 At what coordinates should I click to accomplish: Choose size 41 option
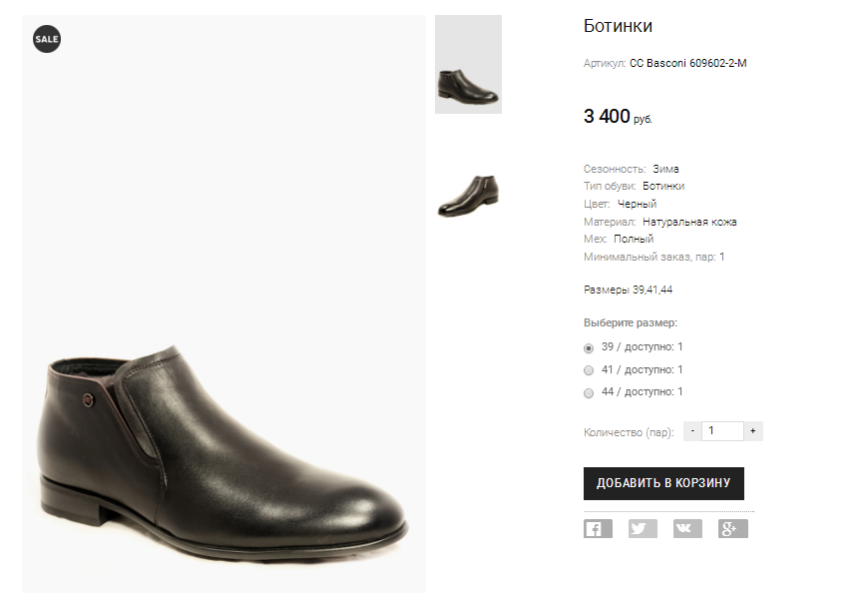click(589, 370)
